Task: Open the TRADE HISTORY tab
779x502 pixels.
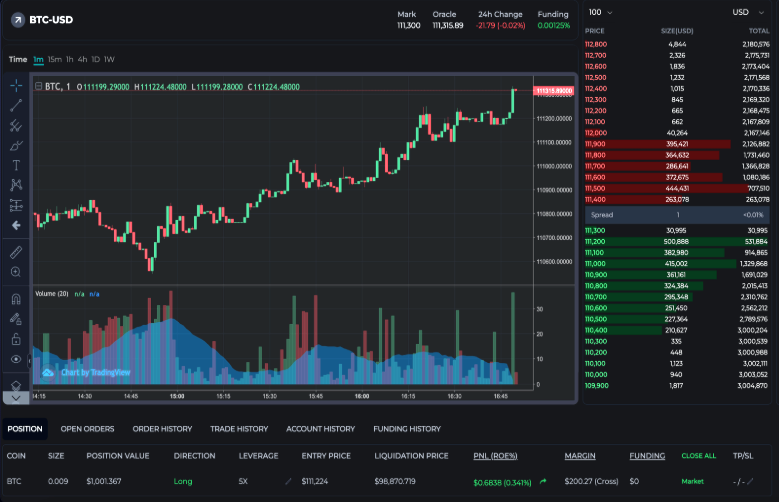Action: coord(239,429)
